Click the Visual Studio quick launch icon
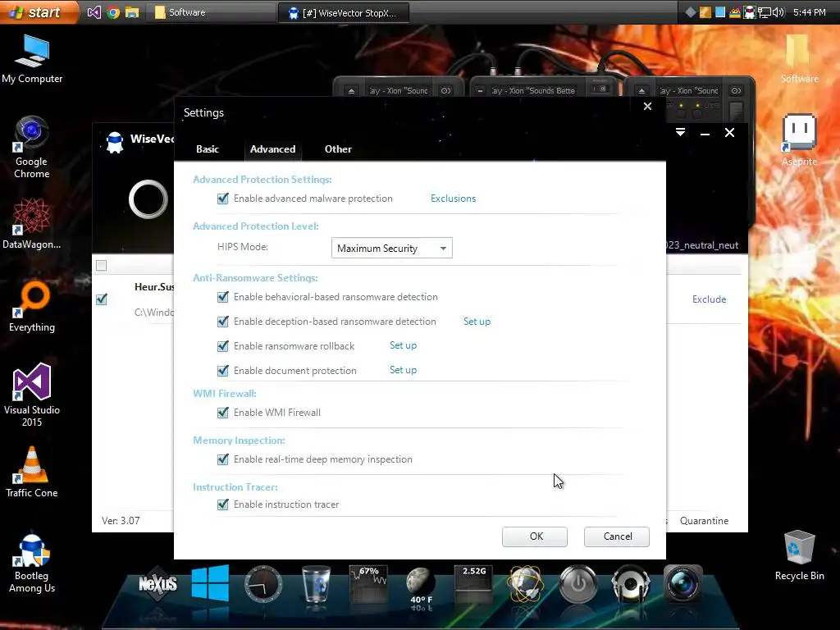The image size is (840, 630). (x=94, y=12)
